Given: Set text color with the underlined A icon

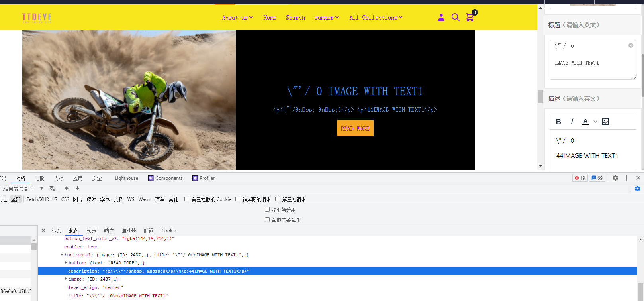Looking at the screenshot, I should point(585,122).
